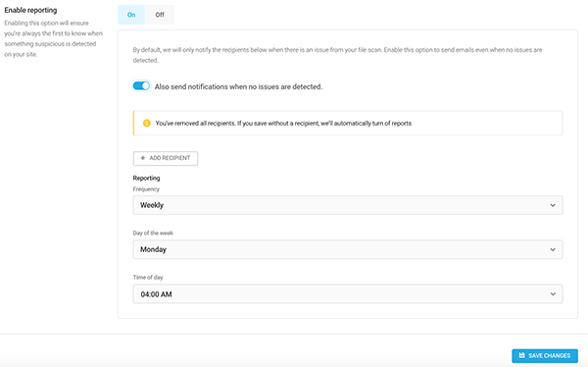Click the Save Changes button
The width and height of the screenshot is (588, 367).
[545, 355]
